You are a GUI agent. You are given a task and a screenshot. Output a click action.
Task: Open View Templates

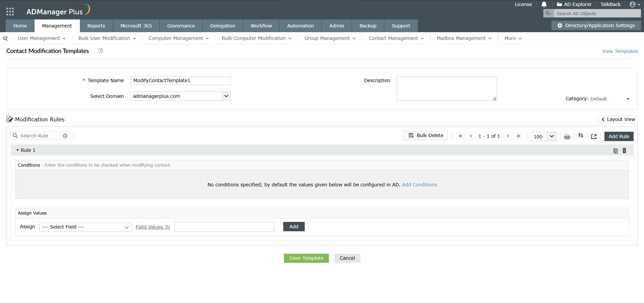pyautogui.click(x=620, y=51)
